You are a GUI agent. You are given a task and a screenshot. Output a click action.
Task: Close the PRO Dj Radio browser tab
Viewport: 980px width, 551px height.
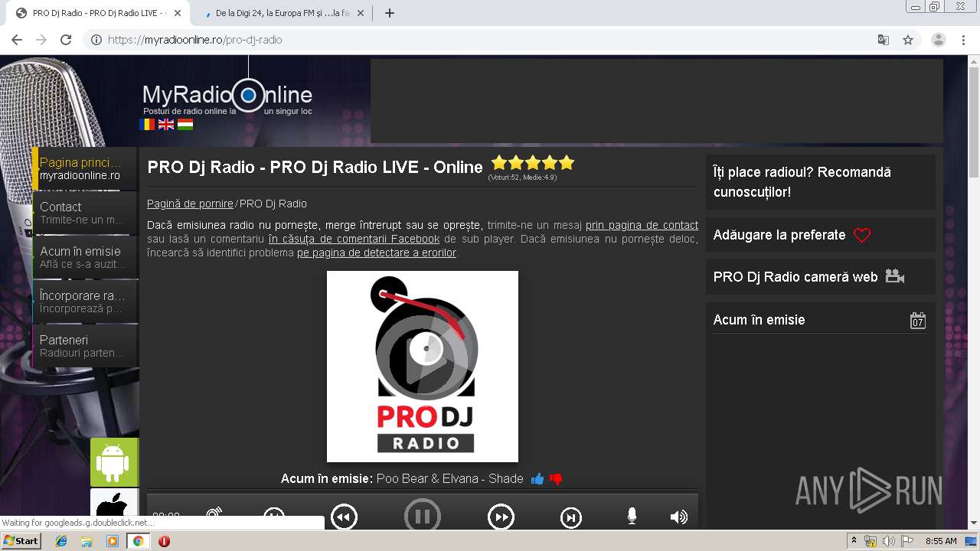coord(178,13)
